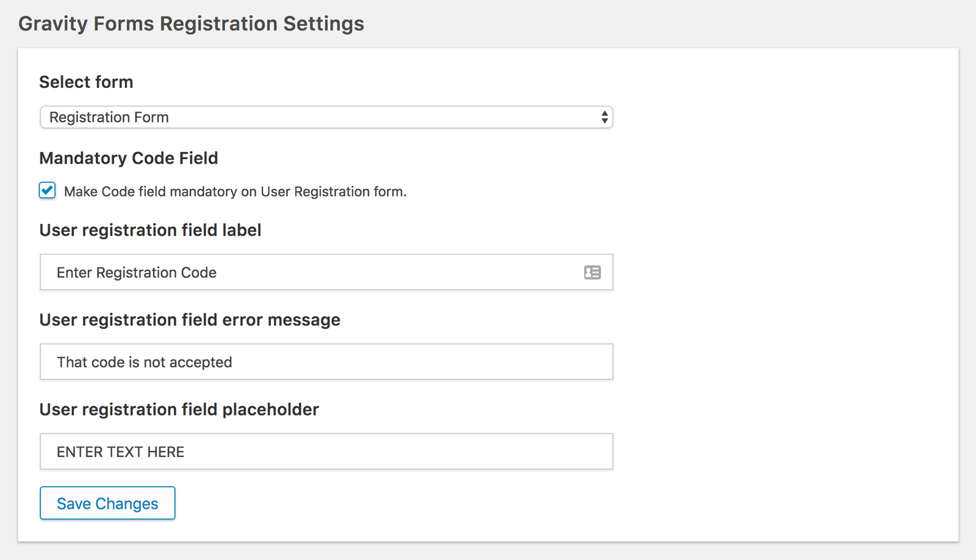Click the 'That code is not accepted' text
This screenshot has width=976, height=560.
click(x=145, y=362)
